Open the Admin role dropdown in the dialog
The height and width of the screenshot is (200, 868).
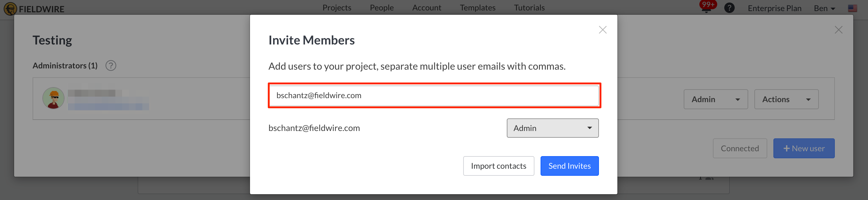click(552, 128)
